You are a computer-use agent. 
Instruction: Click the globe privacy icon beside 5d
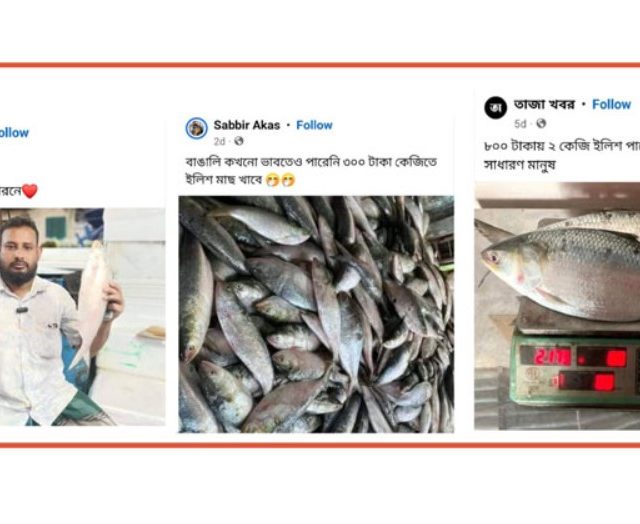tap(541, 123)
